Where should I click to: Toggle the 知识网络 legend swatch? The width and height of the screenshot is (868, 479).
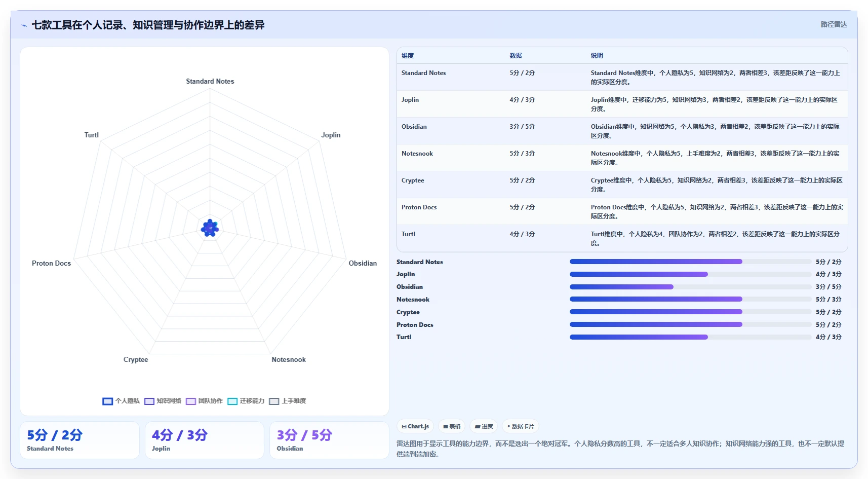click(149, 401)
